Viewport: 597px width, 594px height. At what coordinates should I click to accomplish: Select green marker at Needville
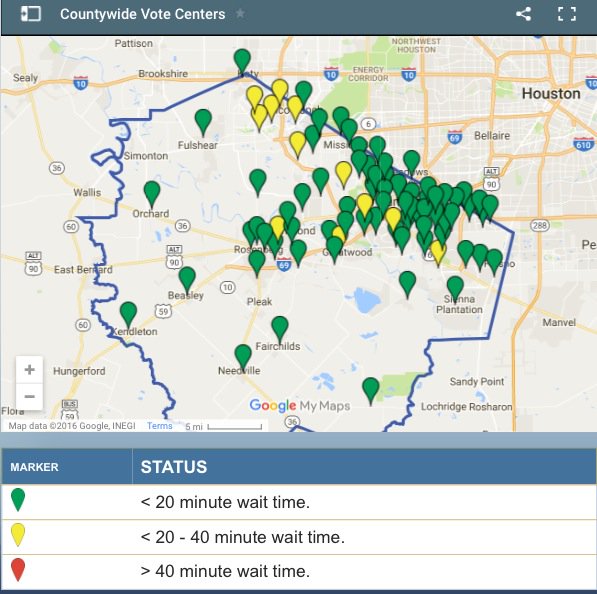coord(243,358)
